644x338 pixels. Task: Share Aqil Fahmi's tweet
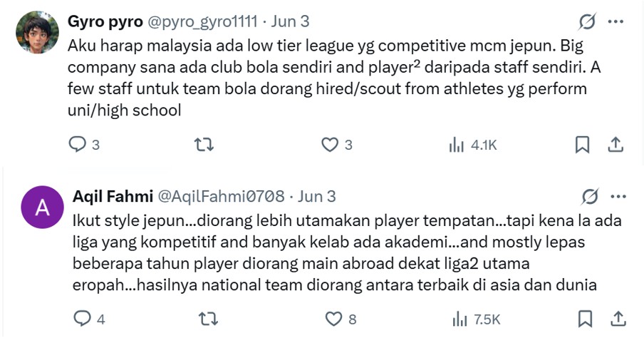click(618, 319)
